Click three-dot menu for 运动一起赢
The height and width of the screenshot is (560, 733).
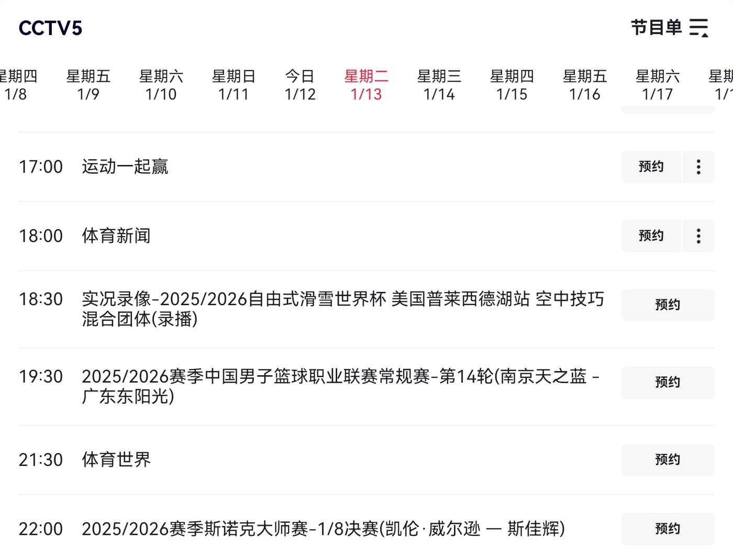pyautogui.click(x=698, y=167)
